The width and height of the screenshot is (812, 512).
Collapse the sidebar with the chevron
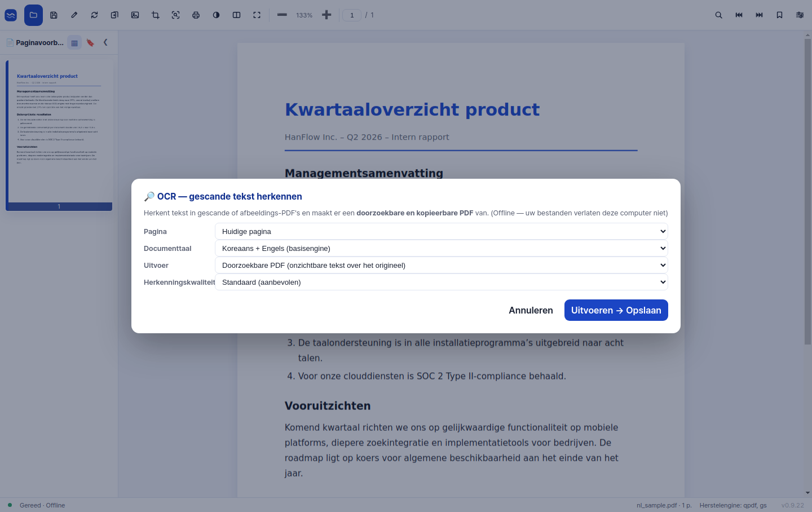(105, 42)
